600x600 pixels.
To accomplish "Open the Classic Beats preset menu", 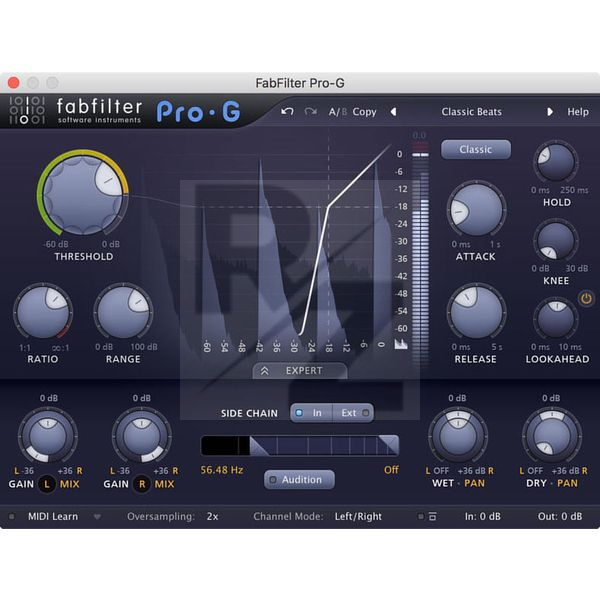I will (x=471, y=112).
